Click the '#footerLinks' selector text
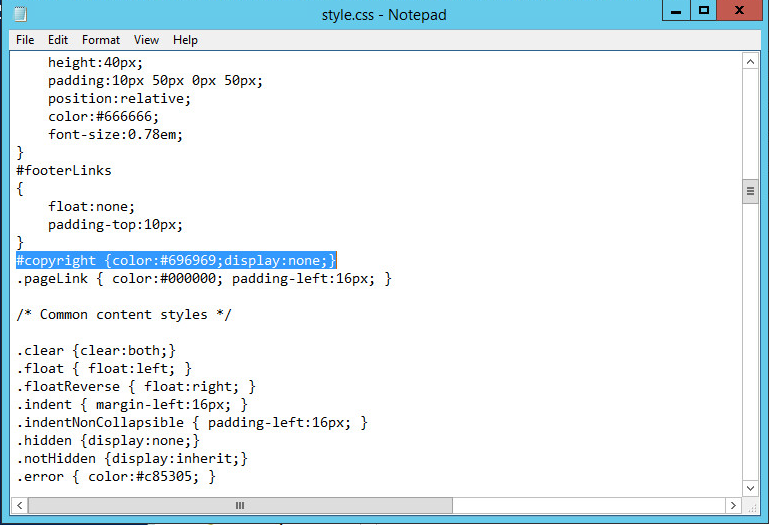The width and height of the screenshot is (769, 525). (x=64, y=171)
